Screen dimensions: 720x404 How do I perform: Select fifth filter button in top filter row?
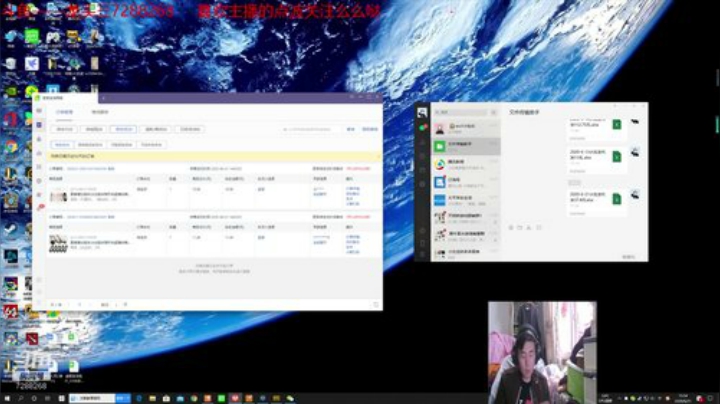coord(190,129)
